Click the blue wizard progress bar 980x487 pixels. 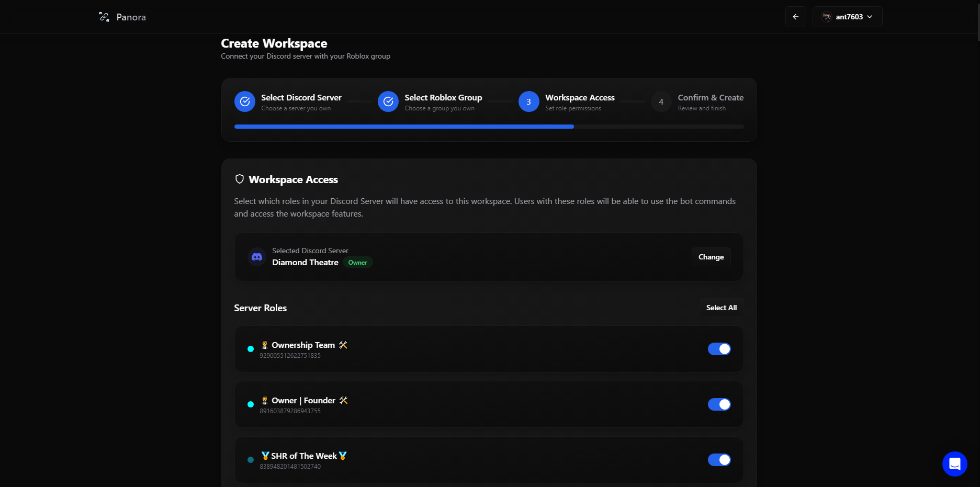pyautogui.click(x=404, y=127)
